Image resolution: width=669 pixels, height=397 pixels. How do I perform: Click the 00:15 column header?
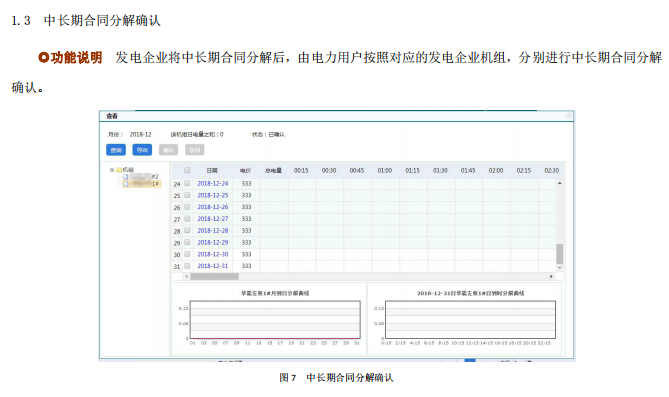[301, 170]
